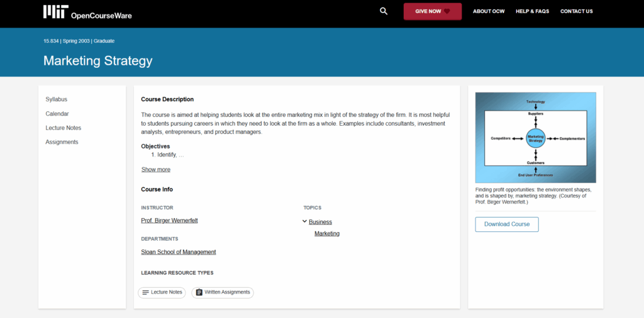644x318 pixels.
Task: Collapse the Business topic chevron
Action: pyautogui.click(x=304, y=222)
